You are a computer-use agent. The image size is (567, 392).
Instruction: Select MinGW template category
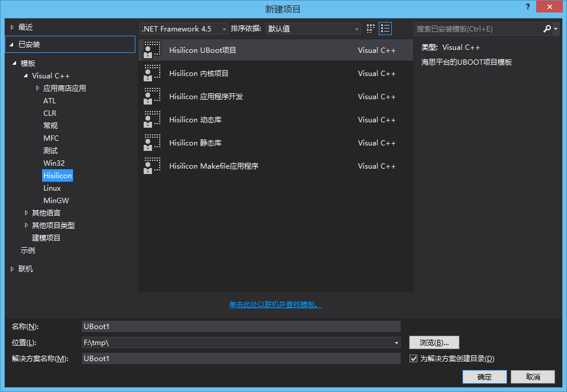[56, 200]
